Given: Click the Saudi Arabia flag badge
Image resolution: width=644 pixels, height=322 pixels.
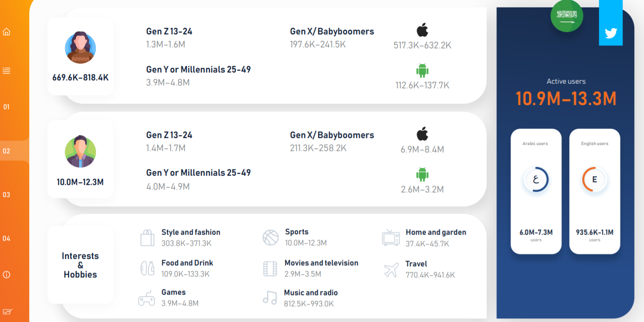Looking at the screenshot, I should coord(567,16).
